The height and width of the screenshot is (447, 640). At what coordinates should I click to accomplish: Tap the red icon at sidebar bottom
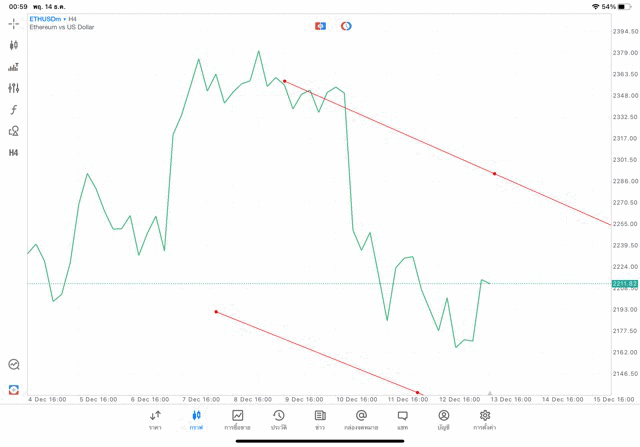click(14, 389)
